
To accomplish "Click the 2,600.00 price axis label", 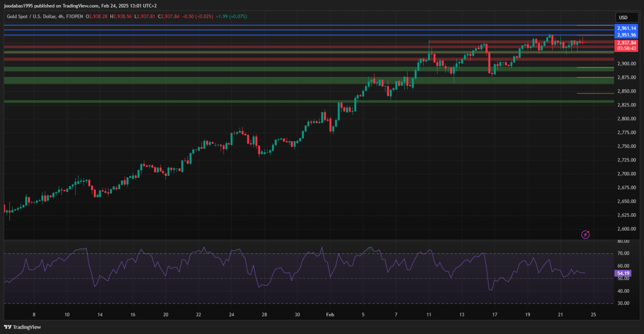I will coord(626,229).
